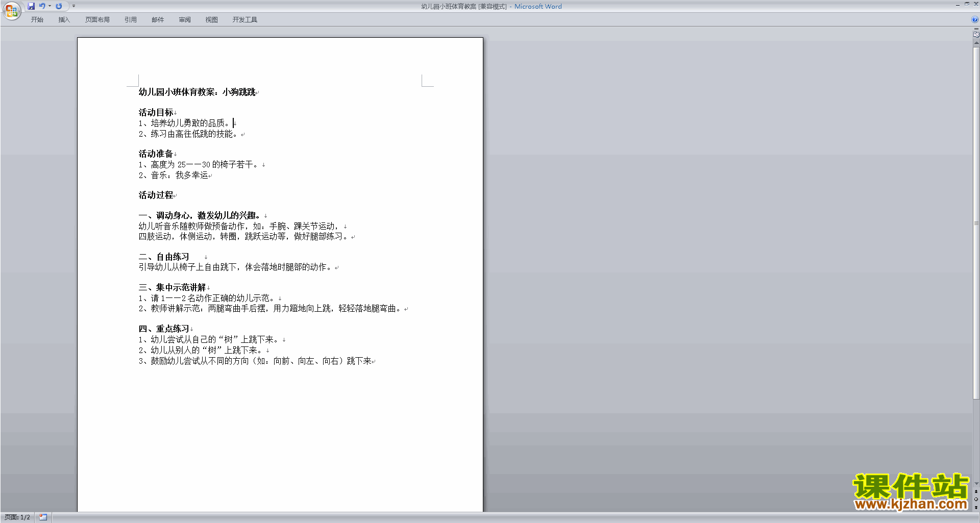
Task: Click line 幼儿听音乐随教师做预备动作
Action: pos(239,226)
